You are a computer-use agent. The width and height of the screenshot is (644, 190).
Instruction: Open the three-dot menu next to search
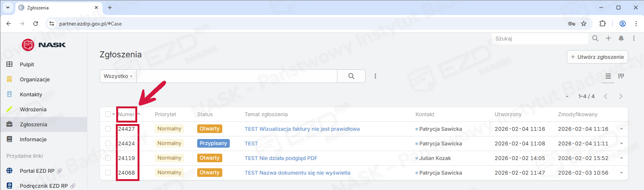[375, 76]
